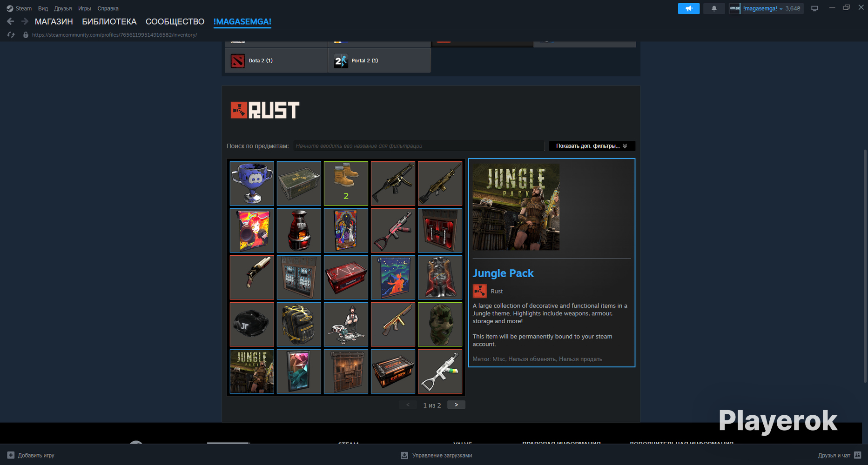The image size is (868, 465).
Task: Select the blue Discord trophy item
Action: pos(252,183)
